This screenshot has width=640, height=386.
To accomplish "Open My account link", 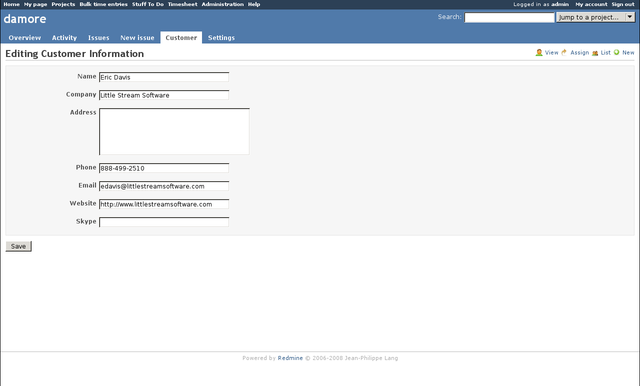I will click(x=591, y=4).
